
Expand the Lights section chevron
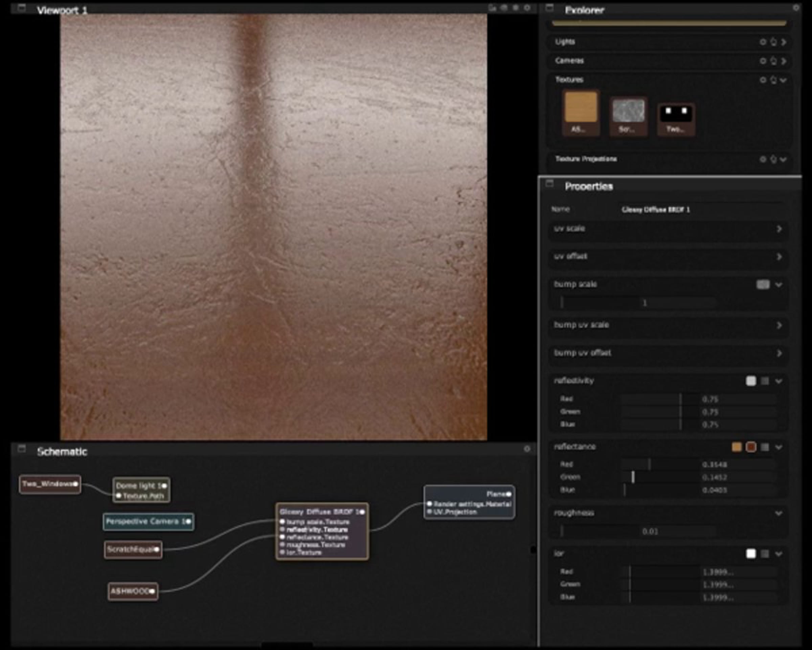click(784, 42)
